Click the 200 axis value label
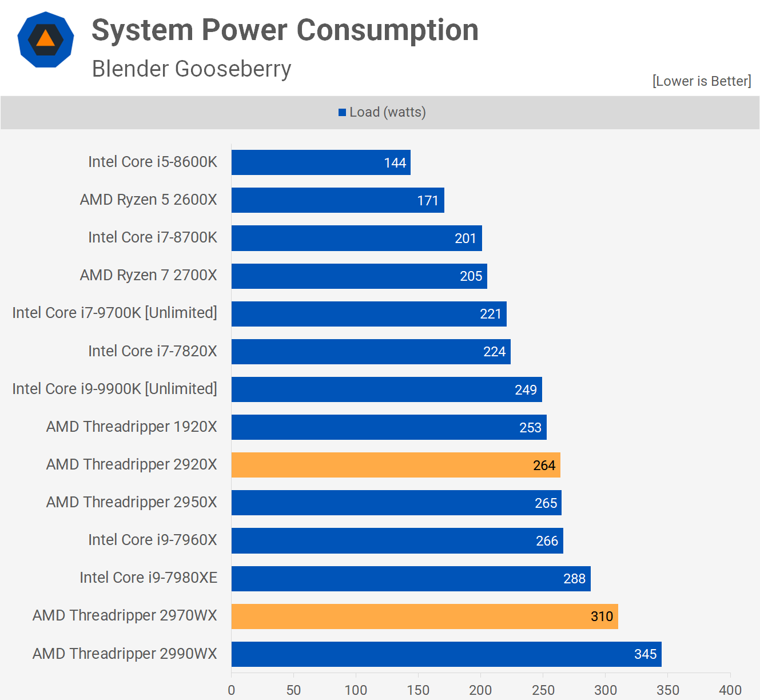Screen dimensions: 760x700 480,690
